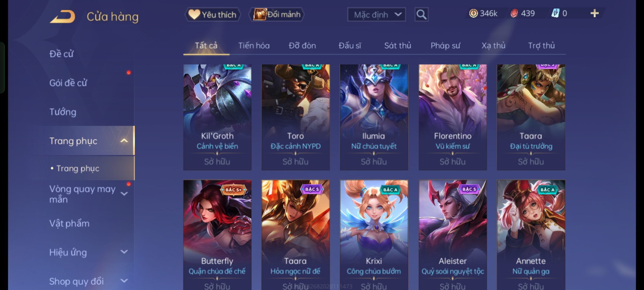Expand the Hiệu ứng sidebar section

[x=124, y=252]
